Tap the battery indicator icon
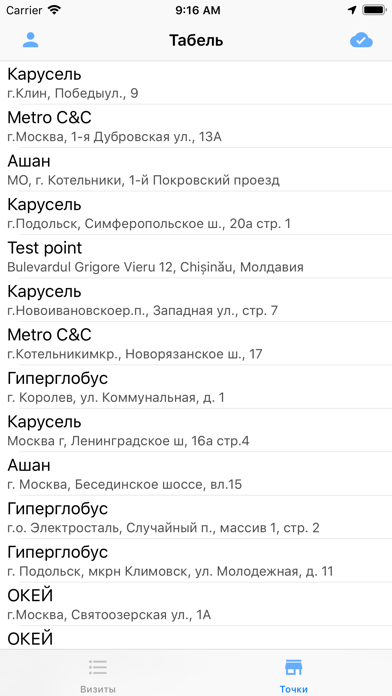The height and width of the screenshot is (696, 392). coord(374,10)
